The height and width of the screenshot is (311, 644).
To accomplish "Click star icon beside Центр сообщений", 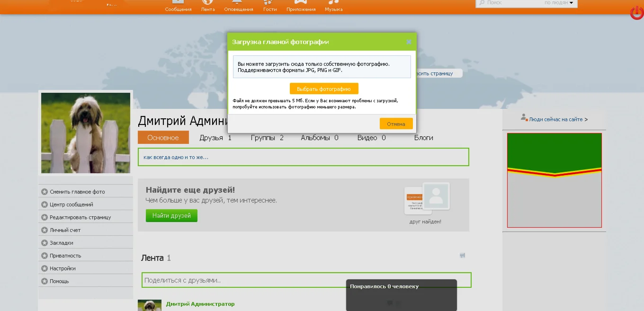I will [x=45, y=204].
